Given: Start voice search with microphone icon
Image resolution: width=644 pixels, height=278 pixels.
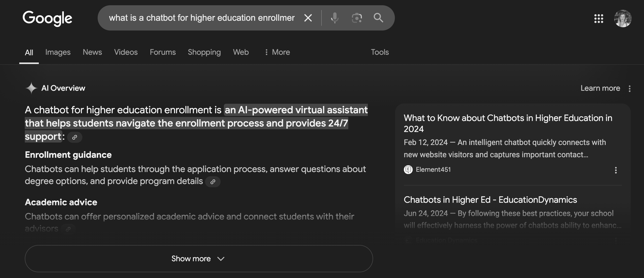Looking at the screenshot, I should tap(335, 18).
